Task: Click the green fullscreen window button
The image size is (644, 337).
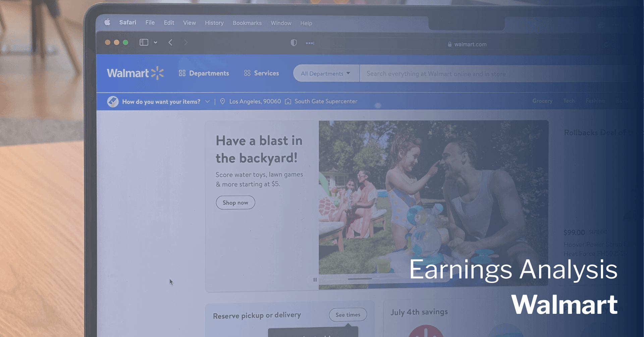Action: coord(125,42)
